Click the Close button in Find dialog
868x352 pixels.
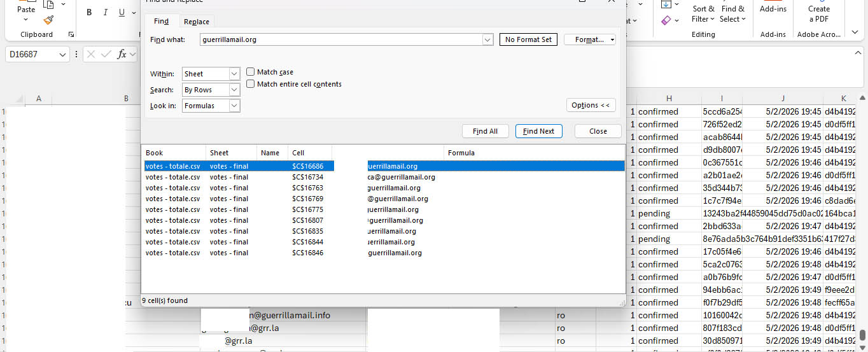pyautogui.click(x=598, y=131)
